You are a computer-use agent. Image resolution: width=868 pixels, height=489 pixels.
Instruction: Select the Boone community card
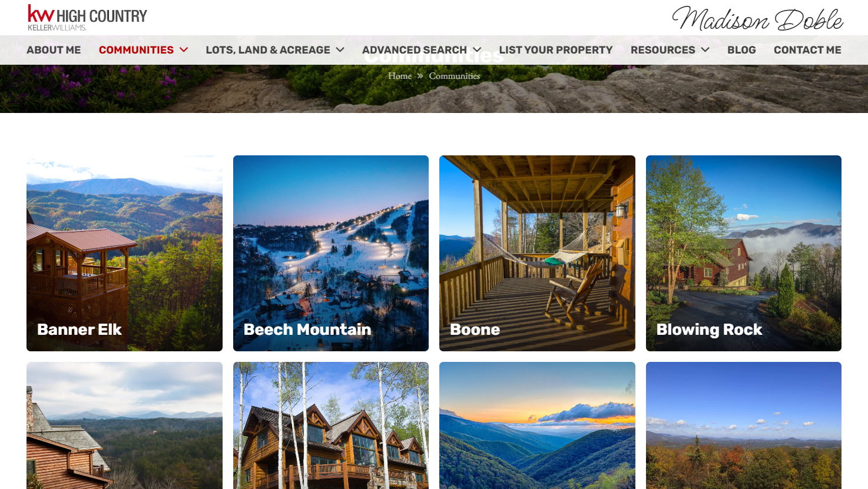[537, 253]
